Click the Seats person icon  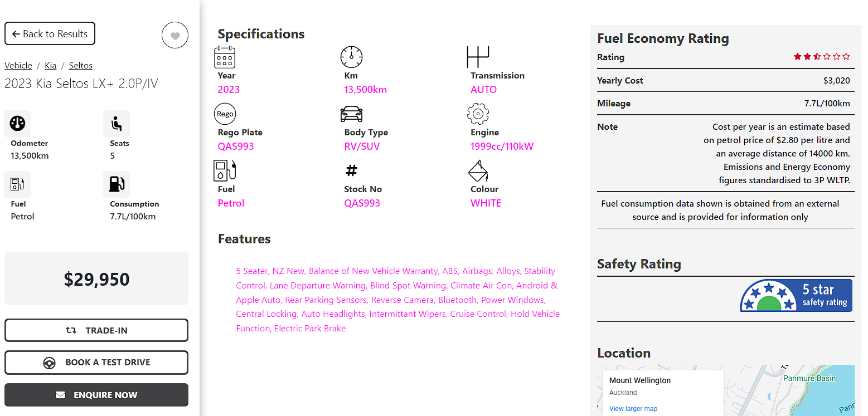tap(117, 124)
